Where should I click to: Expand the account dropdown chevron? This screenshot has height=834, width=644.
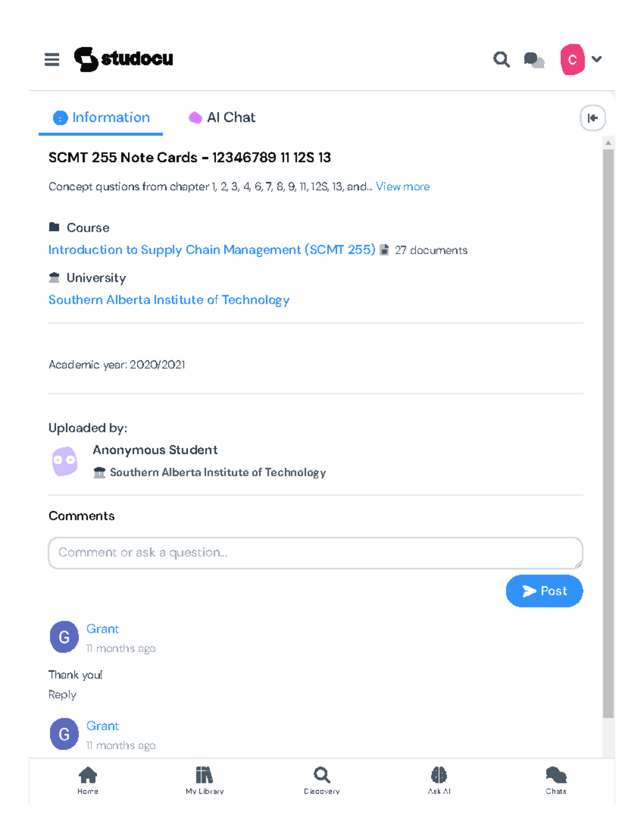(597, 59)
